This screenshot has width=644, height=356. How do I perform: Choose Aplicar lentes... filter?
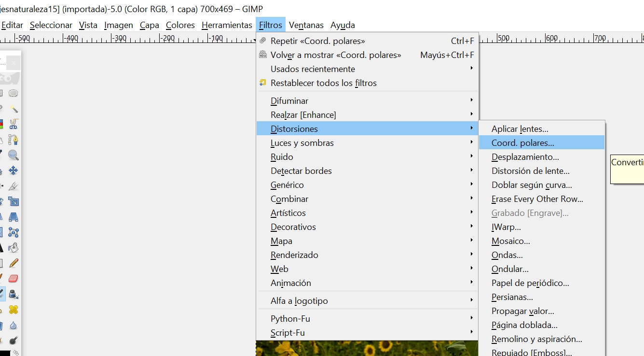(x=542, y=129)
